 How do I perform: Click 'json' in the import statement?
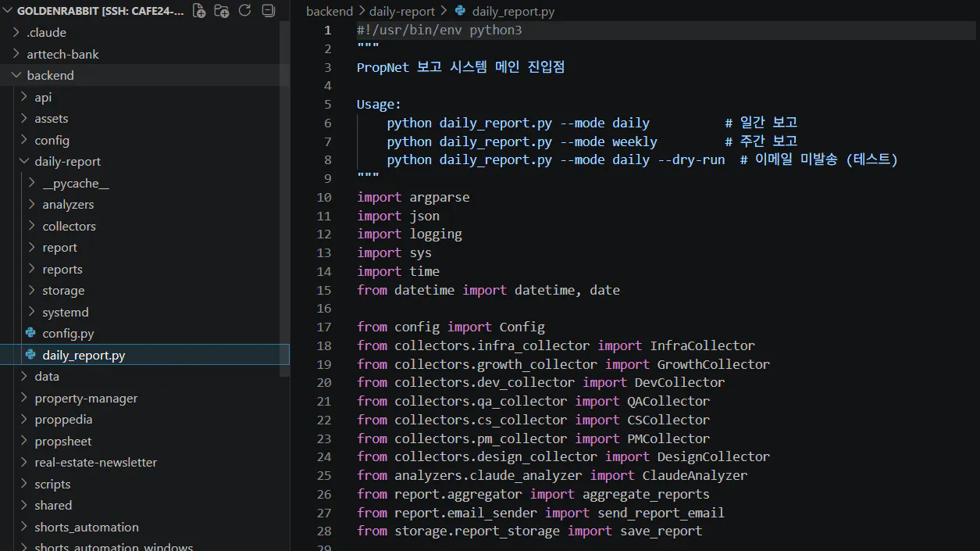pyautogui.click(x=425, y=216)
